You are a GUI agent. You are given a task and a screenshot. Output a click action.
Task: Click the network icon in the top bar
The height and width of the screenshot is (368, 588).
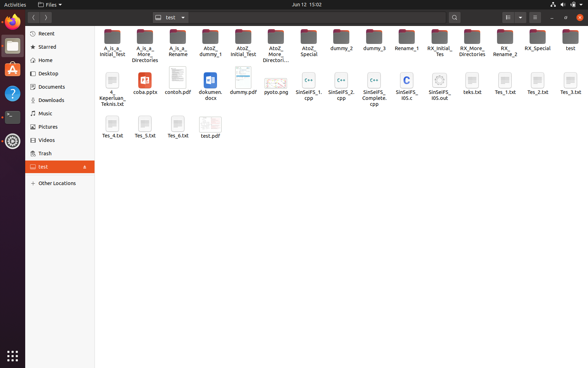[x=553, y=5]
